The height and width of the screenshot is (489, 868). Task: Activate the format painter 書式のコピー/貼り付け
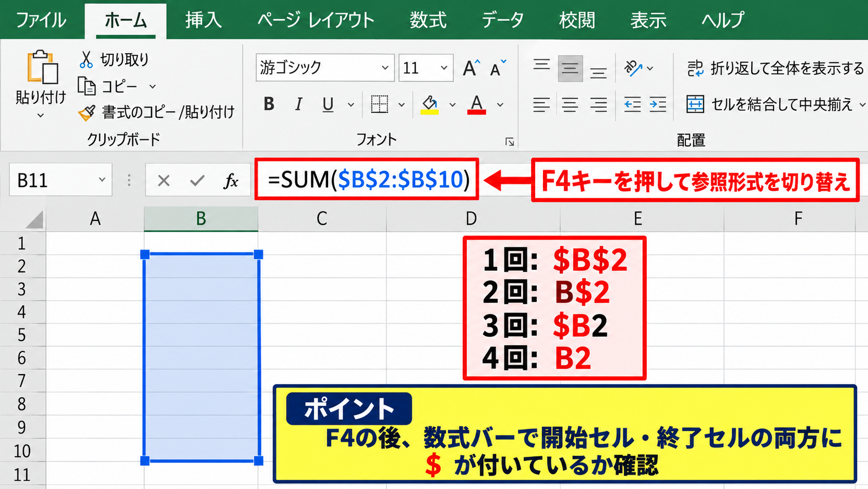[87, 112]
